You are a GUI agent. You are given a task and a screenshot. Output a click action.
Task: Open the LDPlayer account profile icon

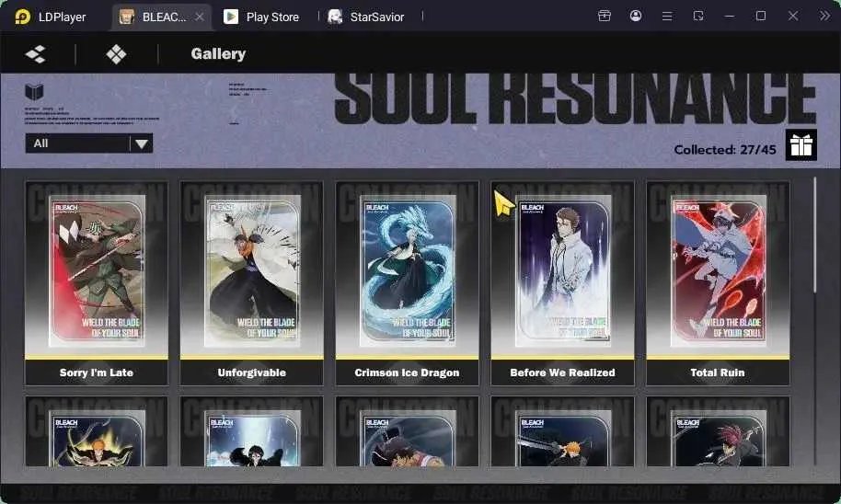pyautogui.click(x=636, y=16)
